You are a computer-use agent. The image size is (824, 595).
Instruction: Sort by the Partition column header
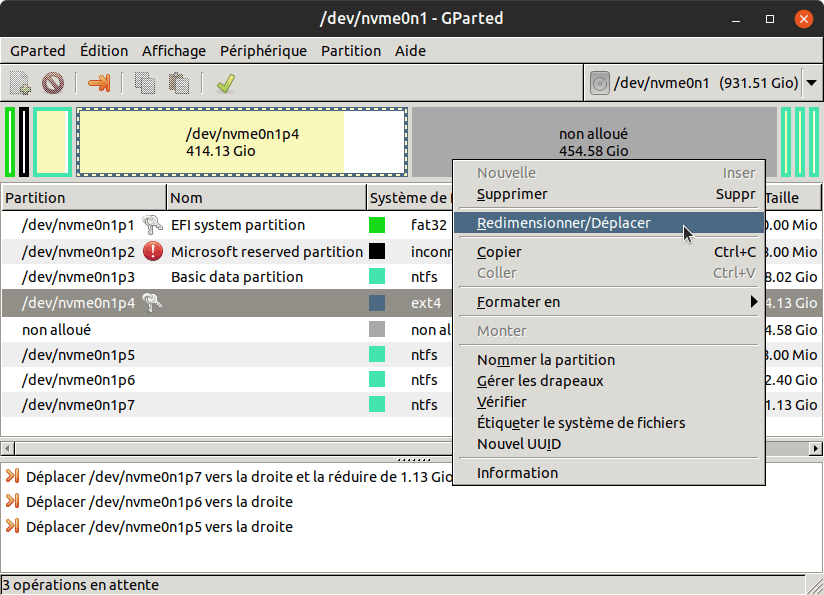(x=84, y=198)
